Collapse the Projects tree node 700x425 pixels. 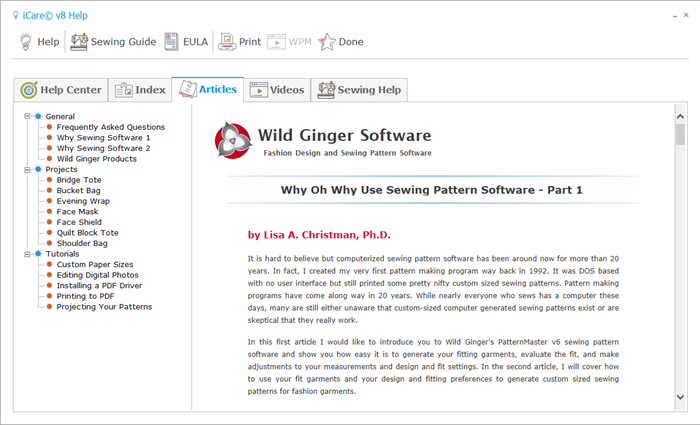click(x=27, y=169)
